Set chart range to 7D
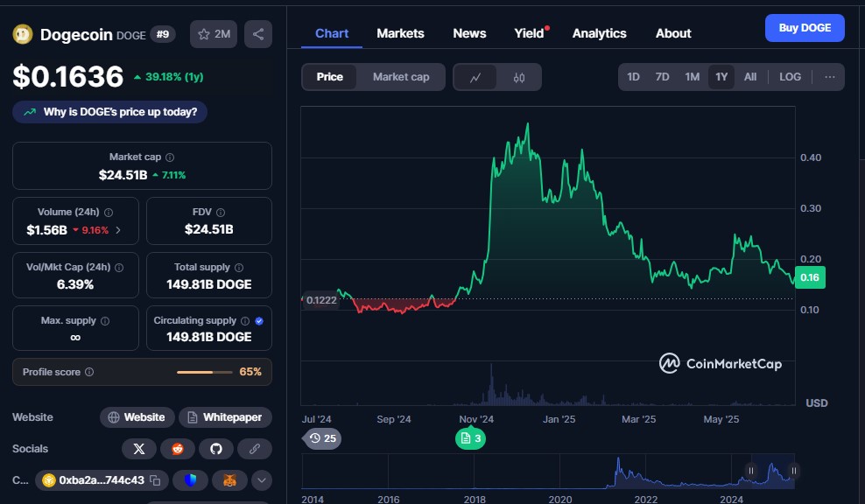 coord(662,77)
